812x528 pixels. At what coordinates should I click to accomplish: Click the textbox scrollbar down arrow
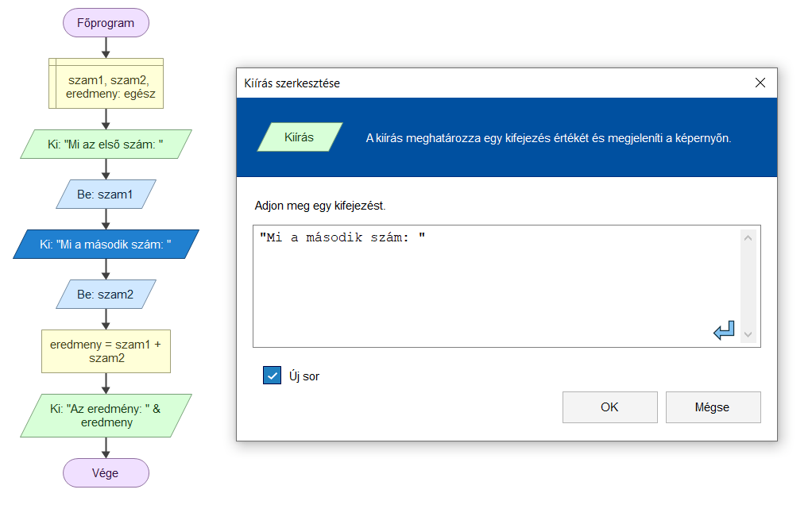[748, 334]
